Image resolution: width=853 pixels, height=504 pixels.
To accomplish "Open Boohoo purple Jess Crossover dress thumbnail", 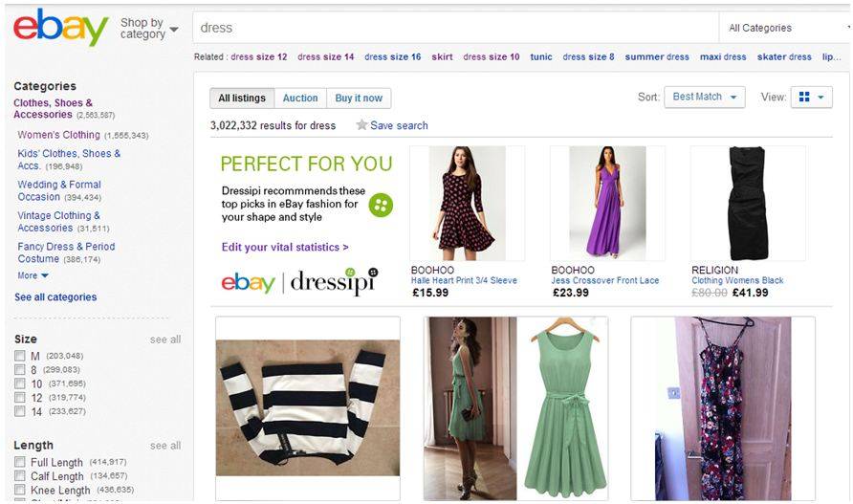I will click(x=607, y=203).
